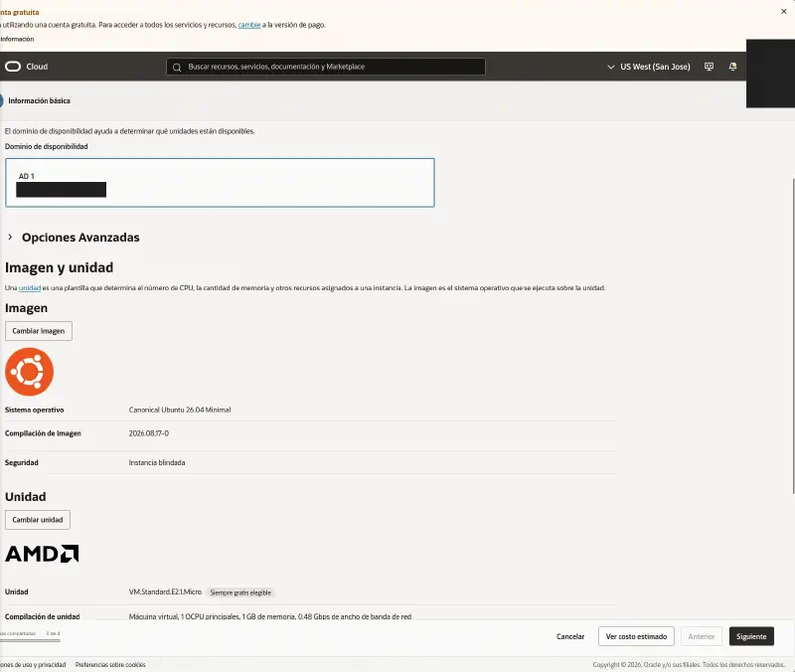Click the Cancelar button
795x672 pixels.
click(x=570, y=636)
